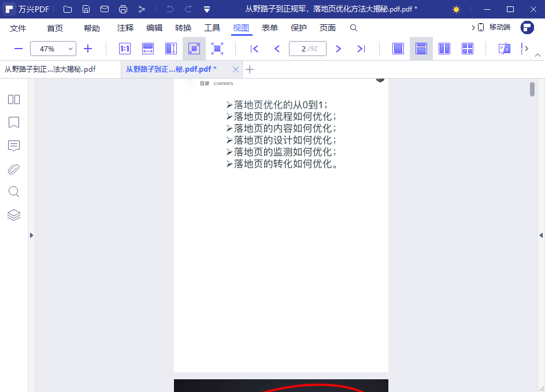Enter full screen reading mode
This screenshot has width=545, height=392.
pos(217,49)
